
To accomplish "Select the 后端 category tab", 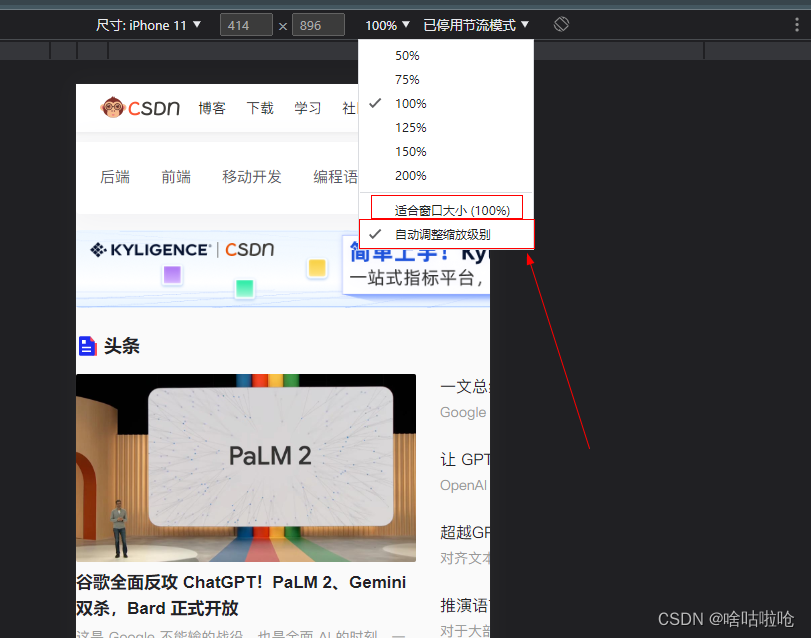I will 115,177.
